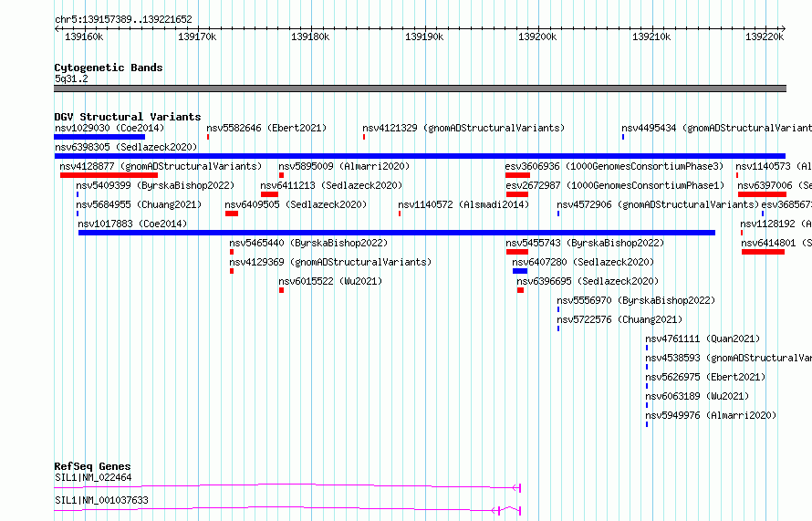The height and width of the screenshot is (521, 812).
Task: Select the SIL1|NM_001037633 gene label
Action: pos(101,500)
